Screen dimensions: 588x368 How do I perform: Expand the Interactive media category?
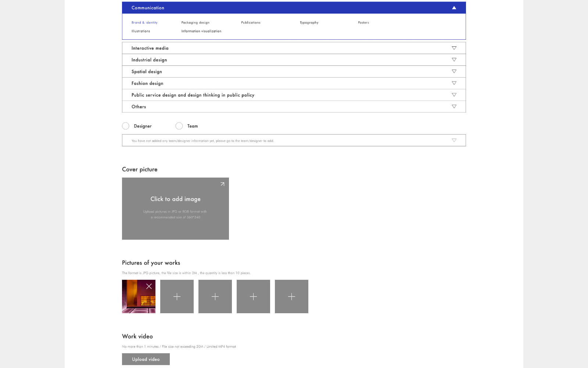[x=454, y=48]
